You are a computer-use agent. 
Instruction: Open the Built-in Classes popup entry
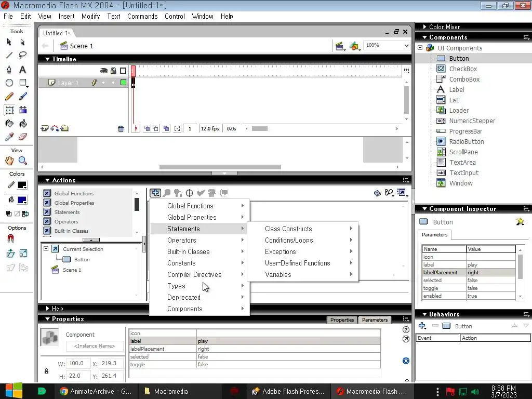(x=199, y=252)
